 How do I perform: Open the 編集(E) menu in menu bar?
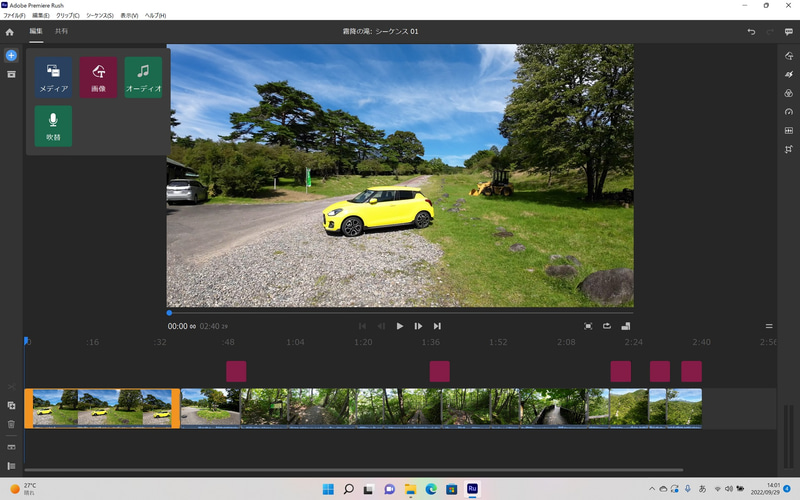point(41,15)
